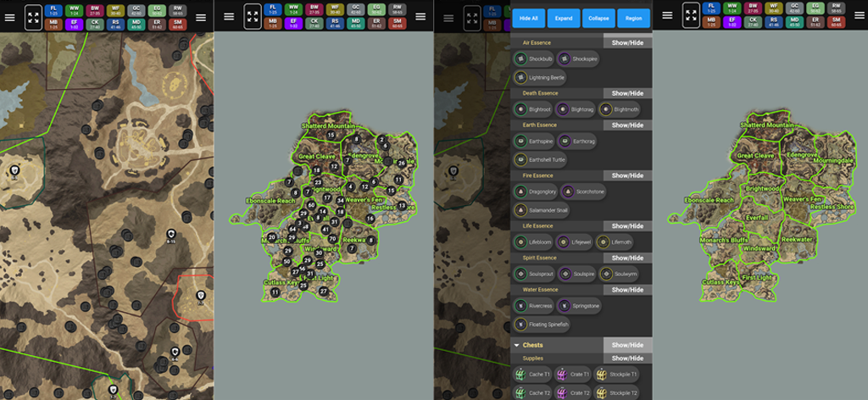868x400 pixels.
Task: Select the red SM region chip on region-outline map
Action: pyautogui.click(x=836, y=23)
